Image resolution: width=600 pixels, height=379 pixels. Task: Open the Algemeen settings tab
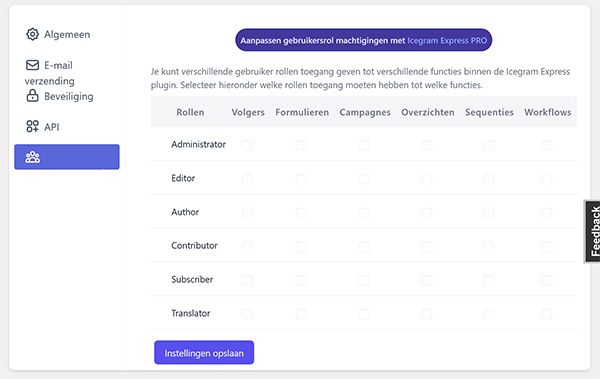pos(58,34)
